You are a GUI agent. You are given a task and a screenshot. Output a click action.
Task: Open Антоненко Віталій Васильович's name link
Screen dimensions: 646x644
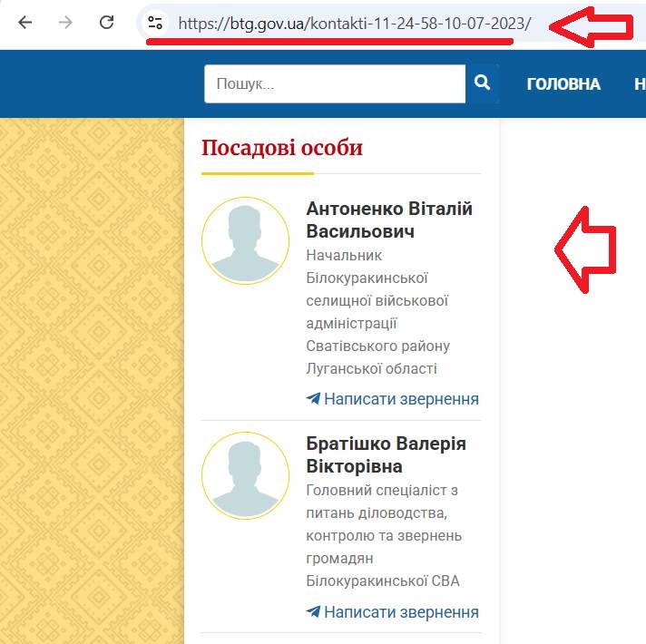pyautogui.click(x=389, y=220)
